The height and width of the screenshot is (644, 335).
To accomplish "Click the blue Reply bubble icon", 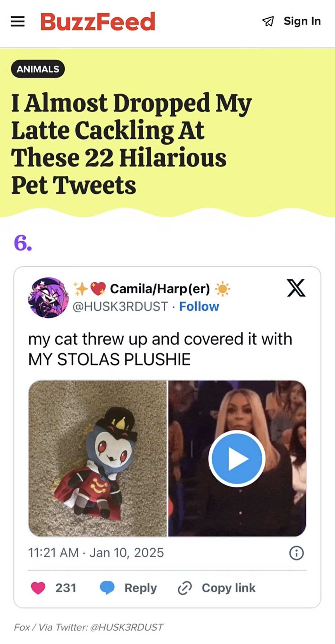I will 107,588.
